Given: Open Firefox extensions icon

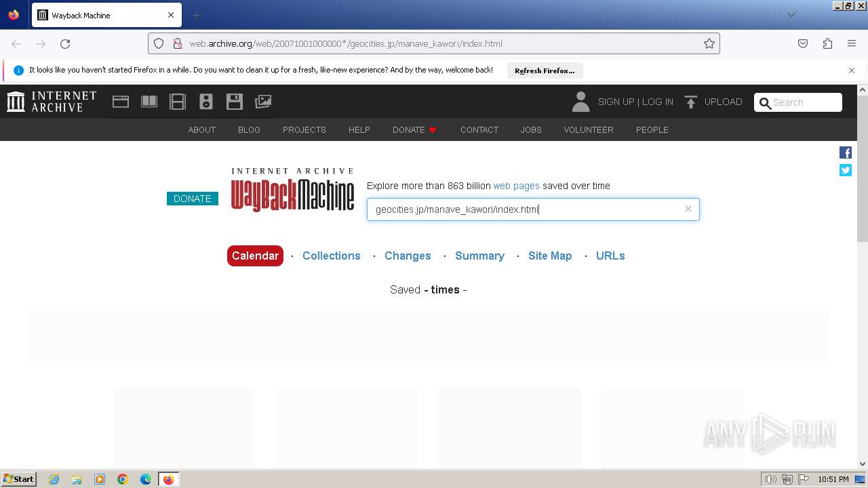Looking at the screenshot, I should (827, 43).
